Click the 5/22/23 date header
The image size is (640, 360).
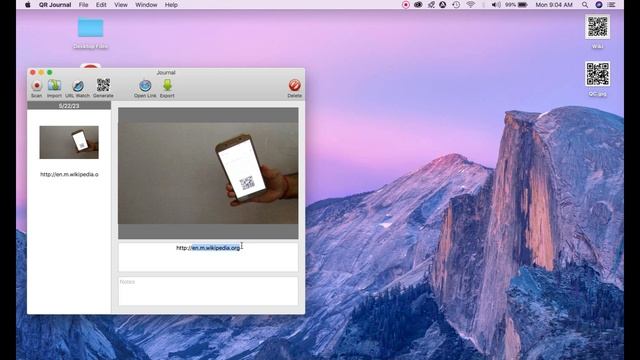pyautogui.click(x=69, y=106)
